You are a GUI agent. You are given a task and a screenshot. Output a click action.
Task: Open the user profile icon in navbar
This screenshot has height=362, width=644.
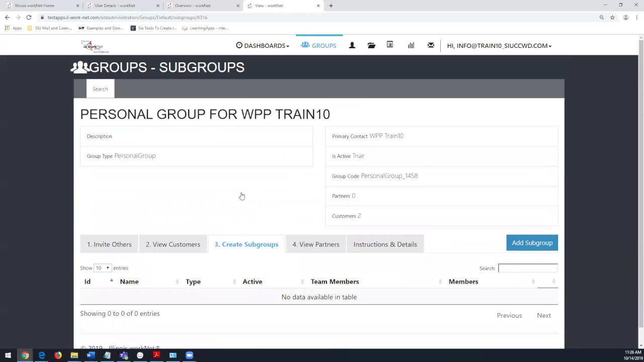352,45
